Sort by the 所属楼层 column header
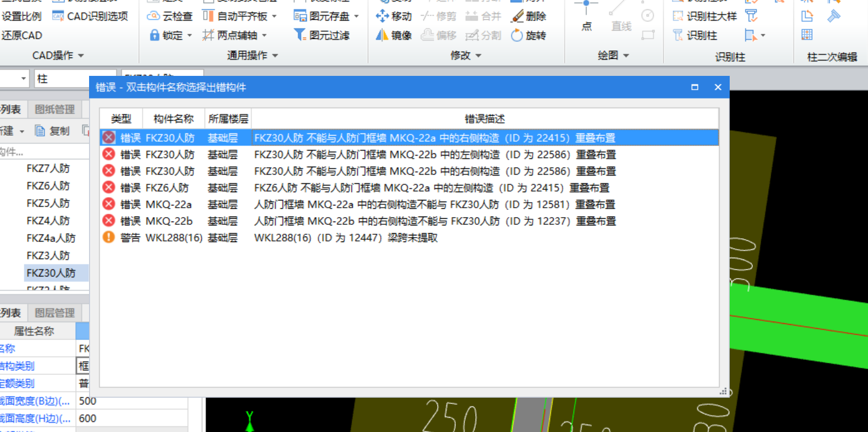The height and width of the screenshot is (432, 868). click(x=228, y=119)
